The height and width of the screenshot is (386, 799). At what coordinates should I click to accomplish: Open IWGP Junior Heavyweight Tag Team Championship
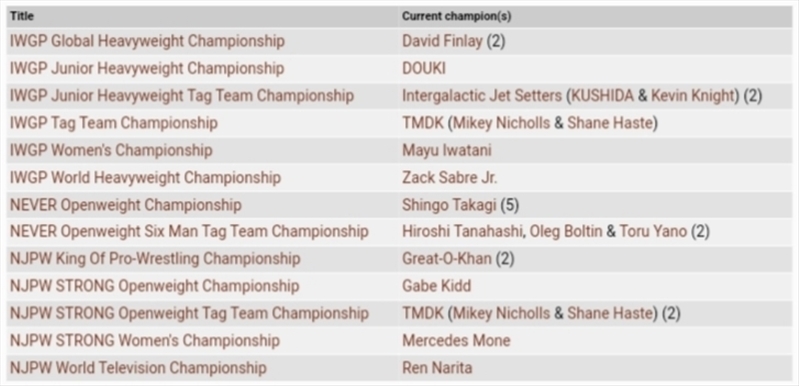(x=182, y=96)
